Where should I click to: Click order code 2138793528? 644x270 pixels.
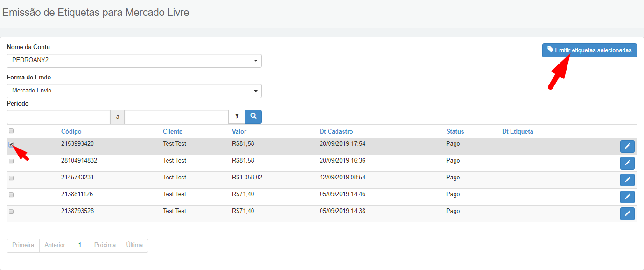(x=77, y=211)
